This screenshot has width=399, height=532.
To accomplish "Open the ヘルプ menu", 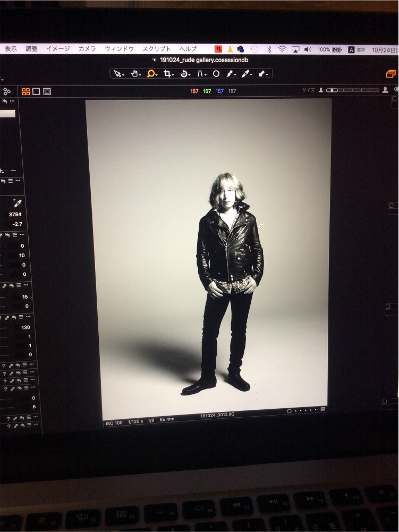I will (188, 49).
